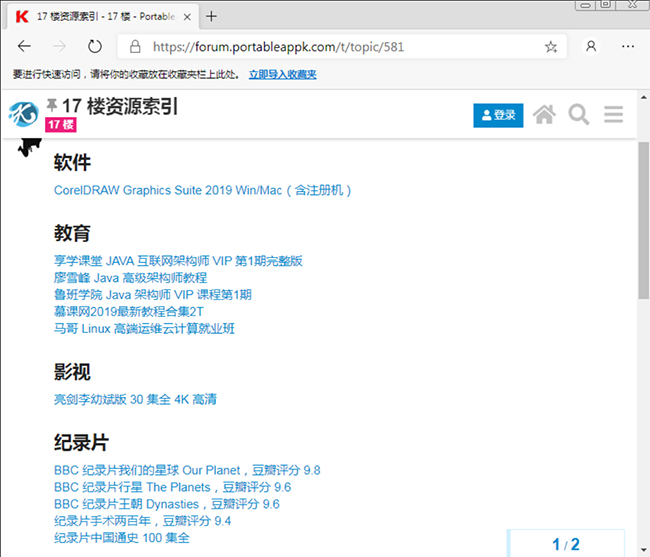Screen dimensions: 650x557
Task: Open the forum hamburger menu
Action: [x=613, y=115]
